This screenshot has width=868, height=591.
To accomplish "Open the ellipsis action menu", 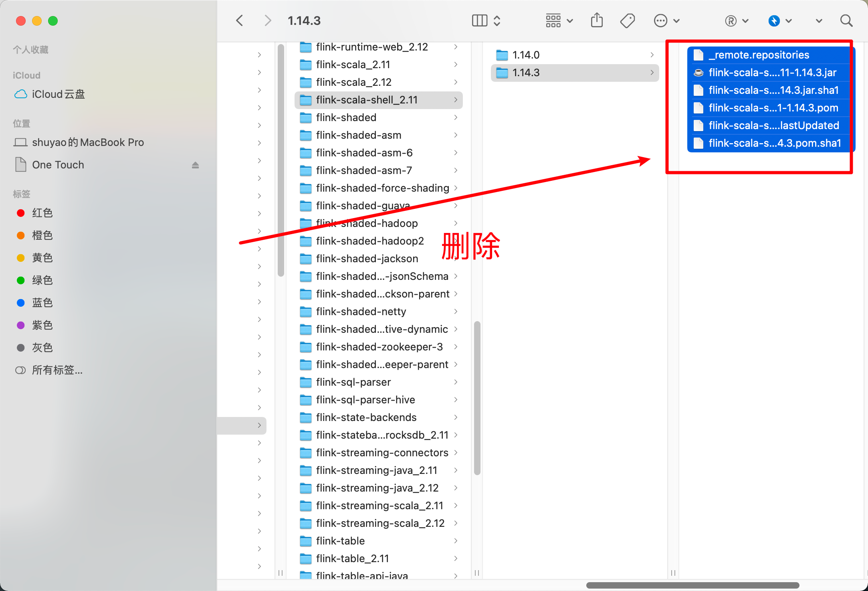I will [x=666, y=20].
